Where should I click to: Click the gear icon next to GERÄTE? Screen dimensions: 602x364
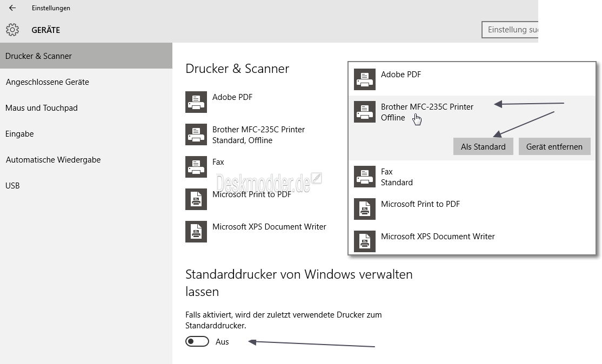(12, 30)
